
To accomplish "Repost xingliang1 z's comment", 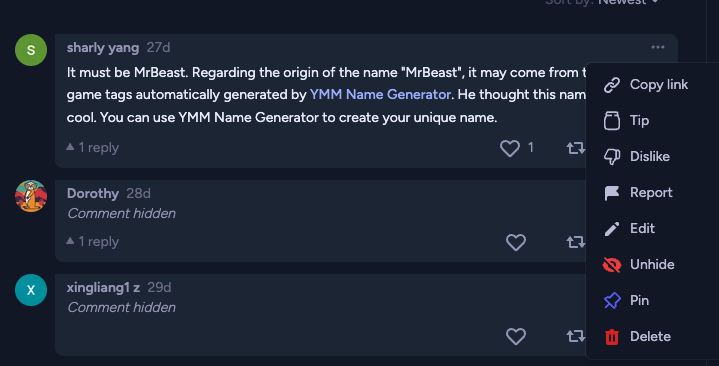I will (x=576, y=336).
